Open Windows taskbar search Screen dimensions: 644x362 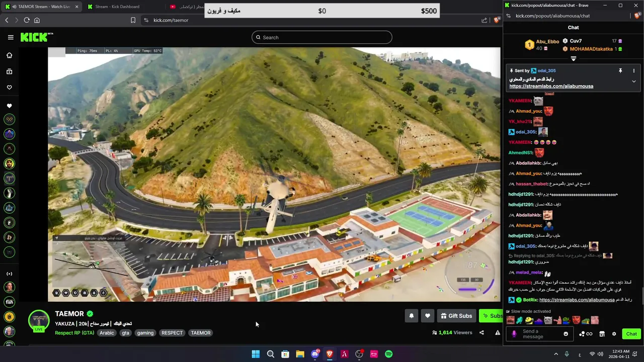coord(270,354)
